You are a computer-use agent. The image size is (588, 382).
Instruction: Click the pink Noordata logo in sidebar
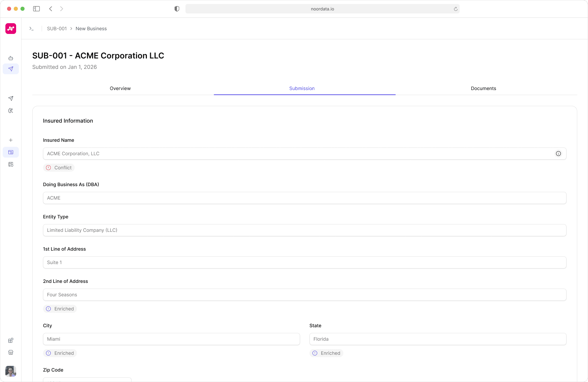[11, 29]
